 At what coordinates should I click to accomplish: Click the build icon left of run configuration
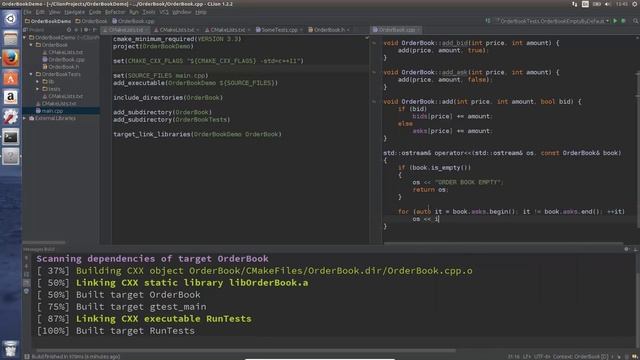(x=488, y=21)
